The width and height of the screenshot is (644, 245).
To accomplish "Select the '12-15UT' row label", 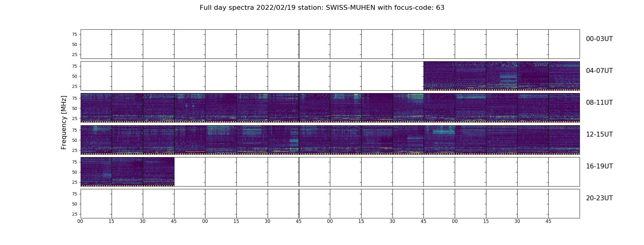I will (599, 134).
